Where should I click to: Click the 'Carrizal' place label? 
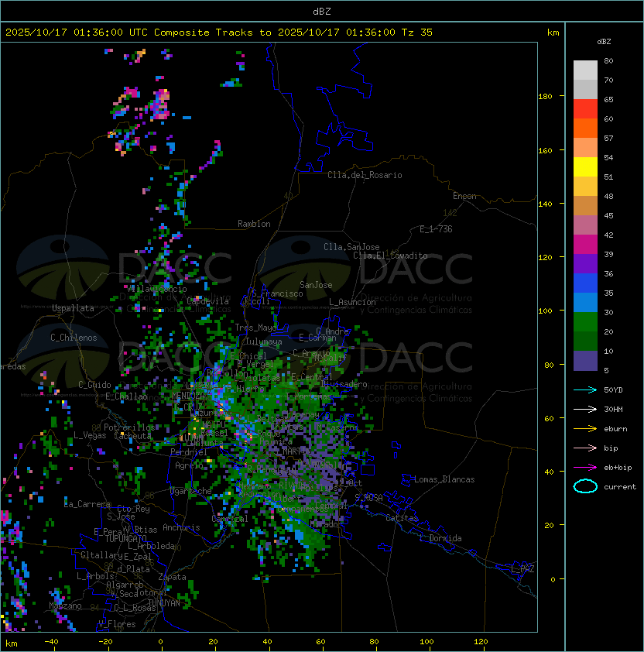(230, 519)
